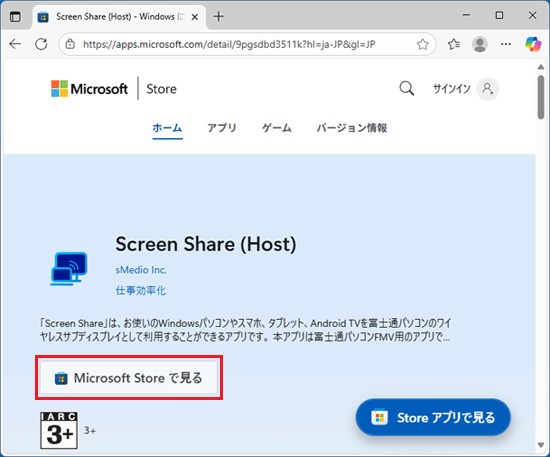
Task: Minimize the browser window
Action: coord(466,15)
